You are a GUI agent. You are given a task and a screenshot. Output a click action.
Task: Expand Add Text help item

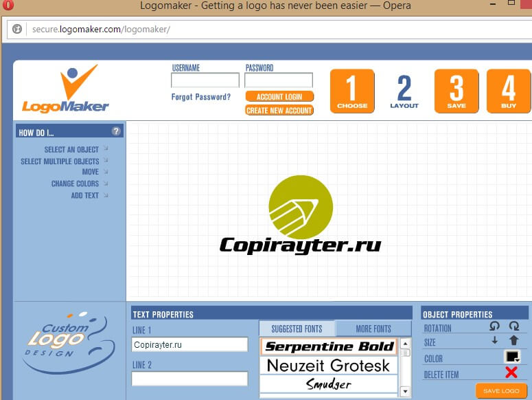89,196
